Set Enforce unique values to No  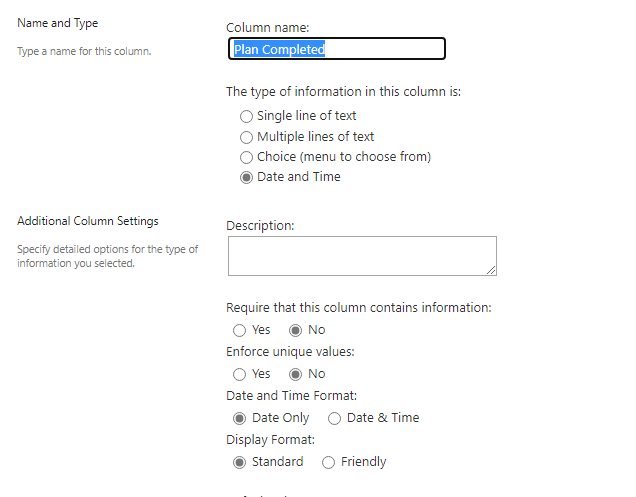point(295,374)
